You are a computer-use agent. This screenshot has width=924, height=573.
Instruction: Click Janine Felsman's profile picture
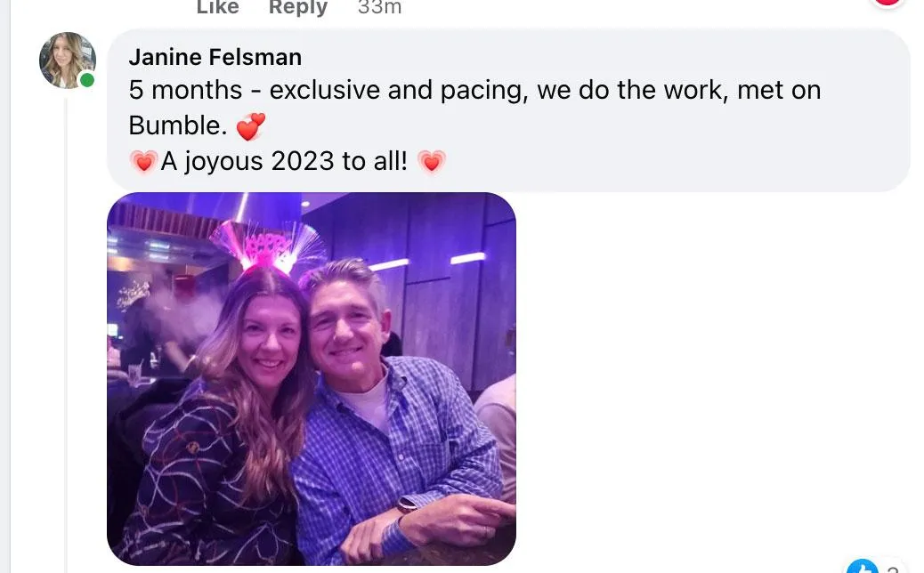click(67, 61)
